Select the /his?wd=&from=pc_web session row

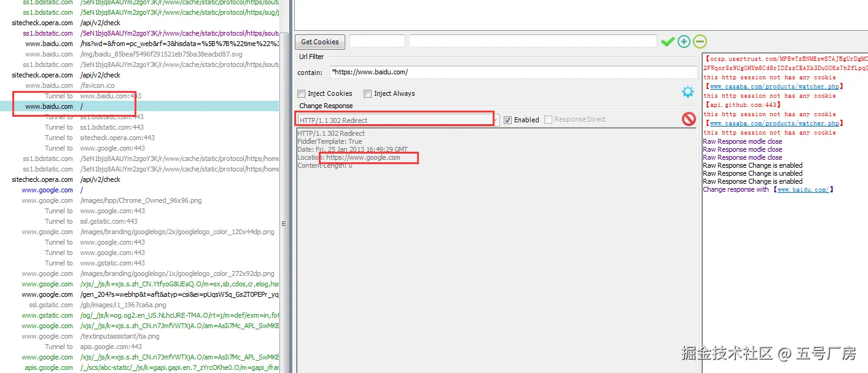click(139, 44)
